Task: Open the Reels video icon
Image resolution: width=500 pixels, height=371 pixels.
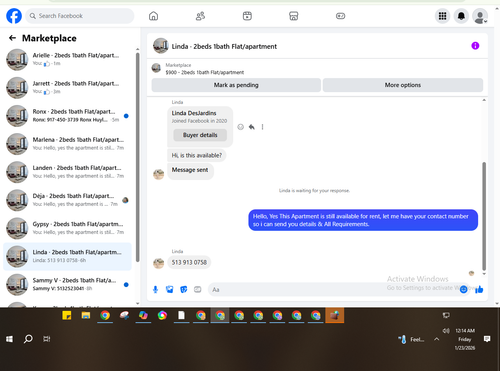Action: (x=247, y=16)
